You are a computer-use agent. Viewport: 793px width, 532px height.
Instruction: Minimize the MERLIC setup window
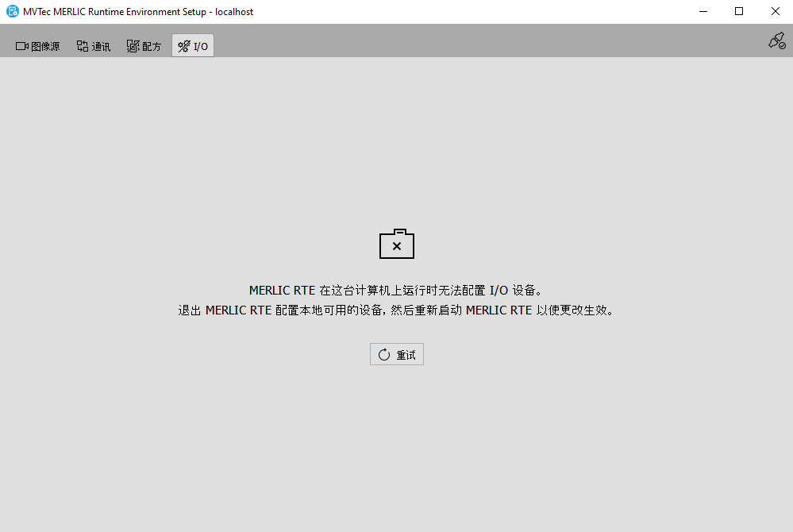tap(703, 11)
